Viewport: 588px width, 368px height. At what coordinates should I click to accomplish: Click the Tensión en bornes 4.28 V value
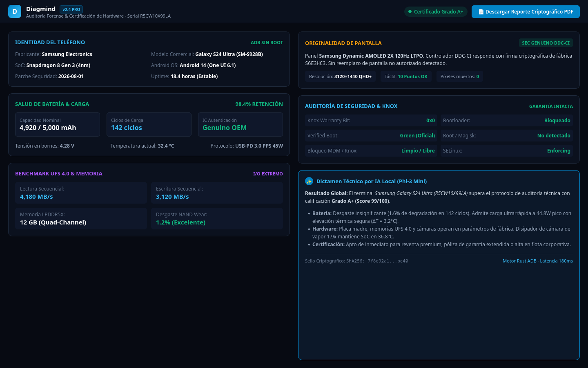(x=67, y=146)
